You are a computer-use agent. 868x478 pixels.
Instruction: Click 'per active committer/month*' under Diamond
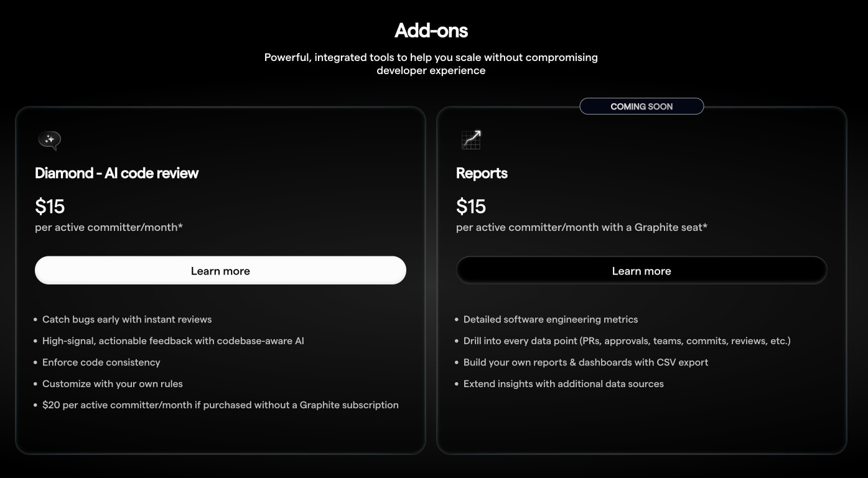point(109,227)
